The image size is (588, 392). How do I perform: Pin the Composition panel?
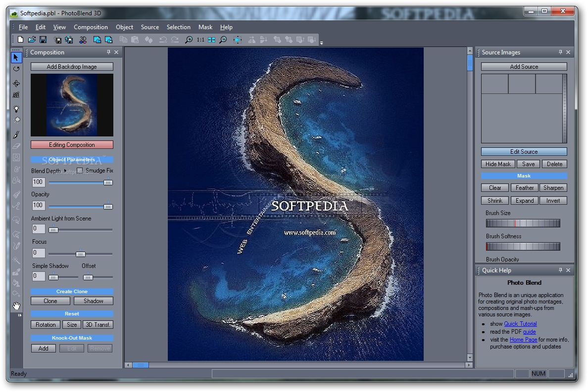tap(109, 52)
